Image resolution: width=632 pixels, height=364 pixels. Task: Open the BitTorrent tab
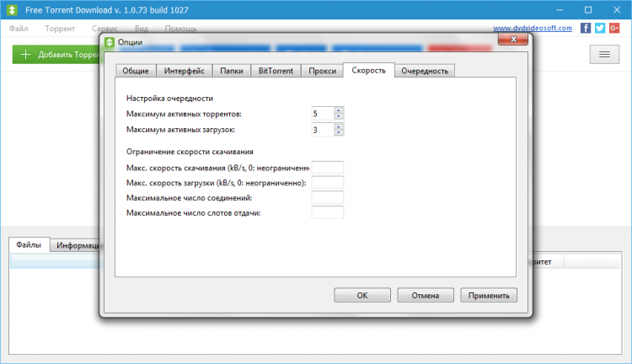(x=276, y=71)
